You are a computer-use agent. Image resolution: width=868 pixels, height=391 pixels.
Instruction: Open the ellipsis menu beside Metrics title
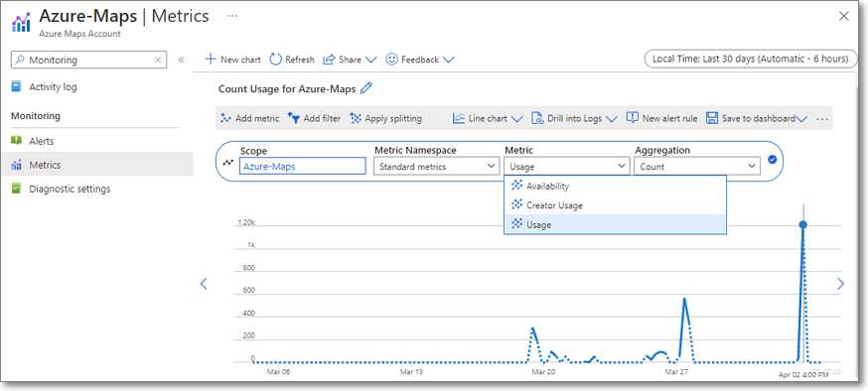232,16
